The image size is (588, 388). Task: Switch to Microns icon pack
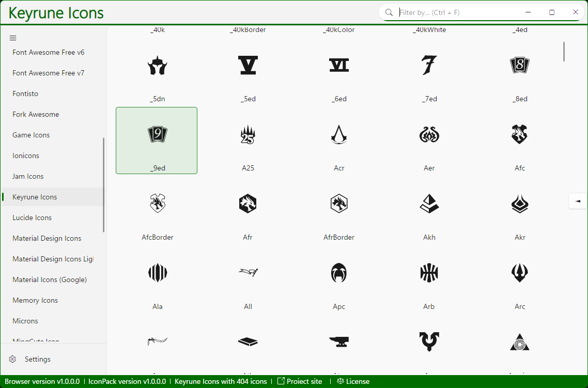pyautogui.click(x=25, y=321)
